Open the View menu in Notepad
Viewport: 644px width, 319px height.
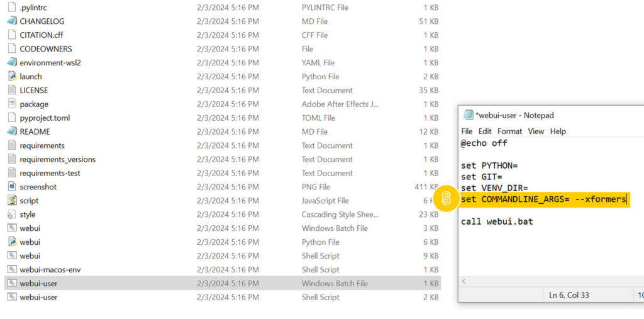(536, 132)
